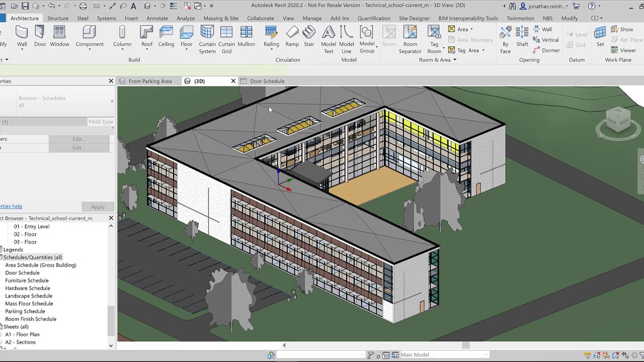Click the Edit Type button

pyautogui.click(x=101, y=122)
